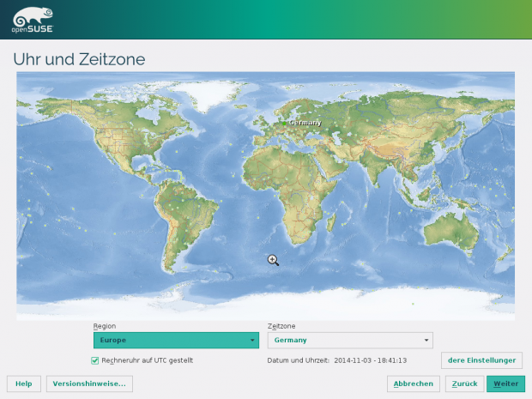Open the Region combo box showing Europe
Screen dimensions: 532x399
[176, 340]
